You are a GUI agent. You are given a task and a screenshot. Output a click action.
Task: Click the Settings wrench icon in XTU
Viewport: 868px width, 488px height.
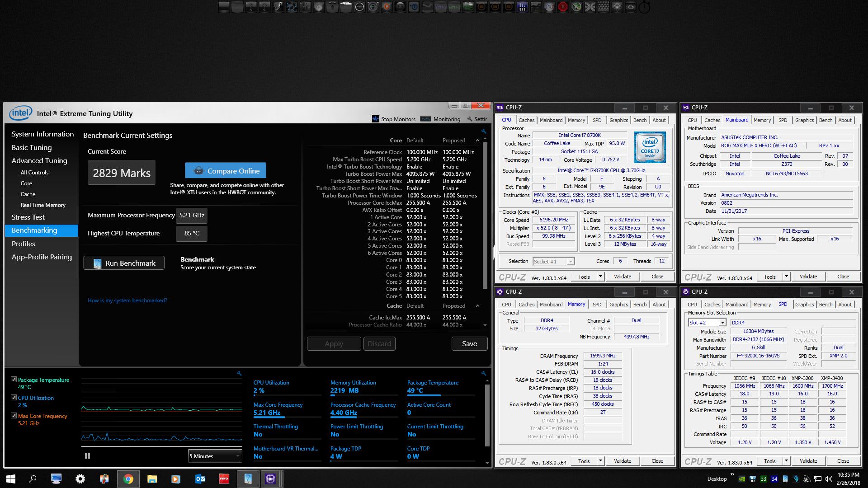pos(470,119)
